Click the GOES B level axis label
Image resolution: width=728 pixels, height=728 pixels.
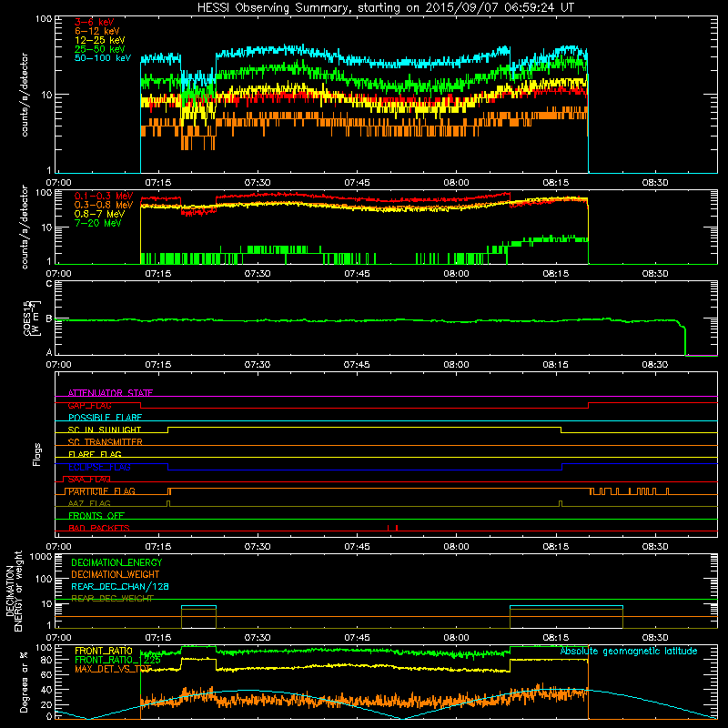(49, 318)
